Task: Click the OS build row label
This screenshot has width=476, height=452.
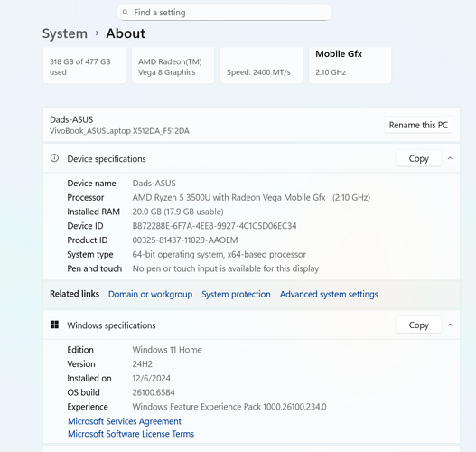Action: [x=83, y=392]
